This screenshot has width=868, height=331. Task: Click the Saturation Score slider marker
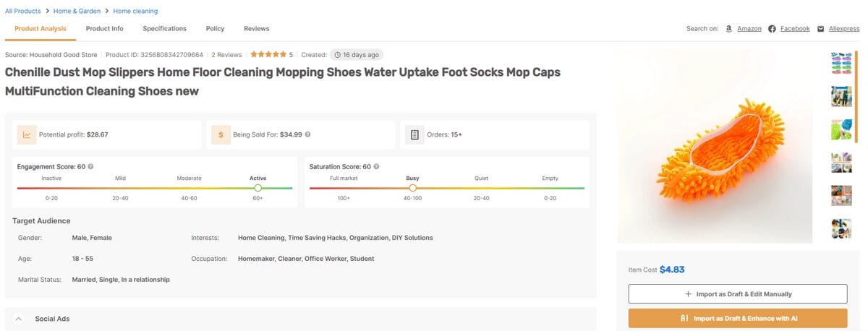pyautogui.click(x=412, y=188)
